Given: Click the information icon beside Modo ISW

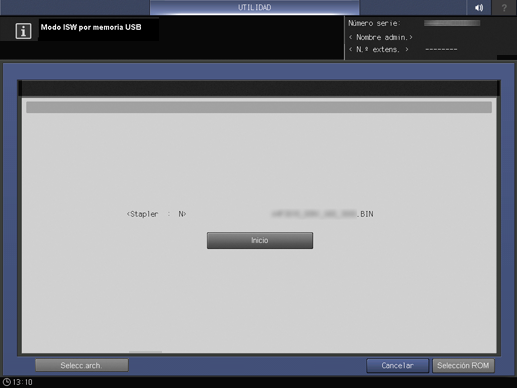Looking at the screenshot, I should pyautogui.click(x=23, y=31).
